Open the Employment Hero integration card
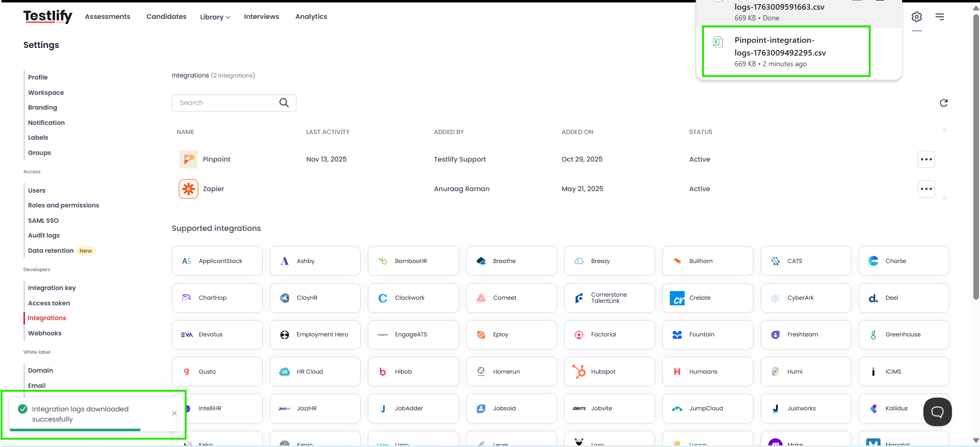Image resolution: width=980 pixels, height=447 pixels. pyautogui.click(x=315, y=335)
